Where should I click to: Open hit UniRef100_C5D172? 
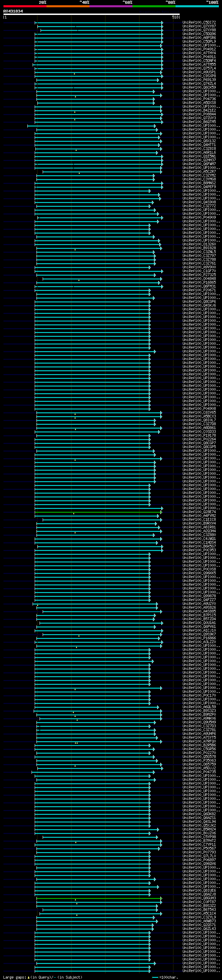tap(199, 23)
